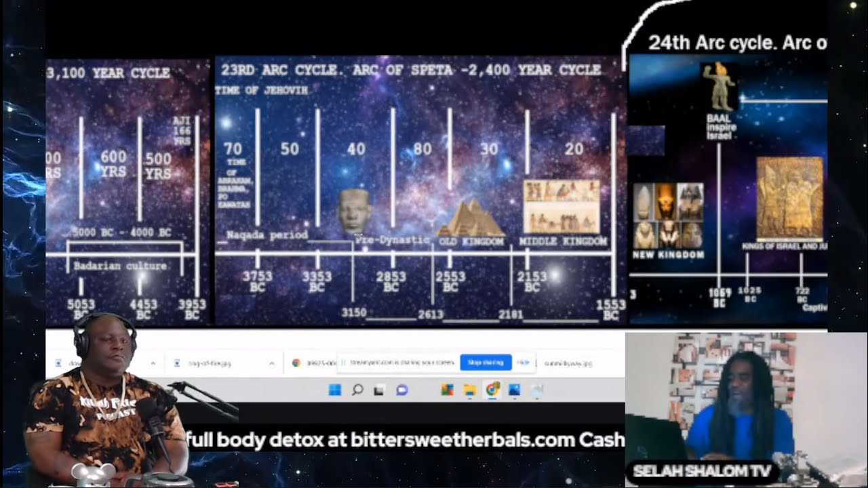Select the Middle Kingdom wall painting image

pyautogui.click(x=561, y=206)
